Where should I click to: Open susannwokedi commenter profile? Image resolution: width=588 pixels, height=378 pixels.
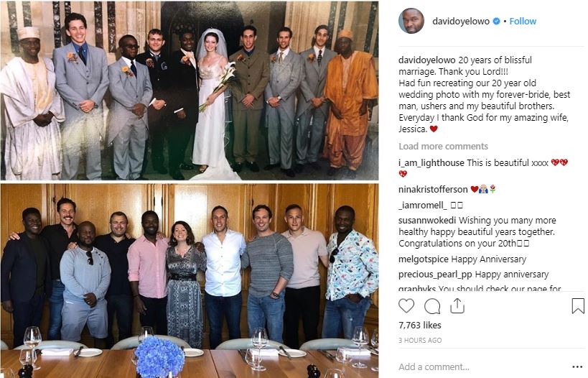coord(427,221)
